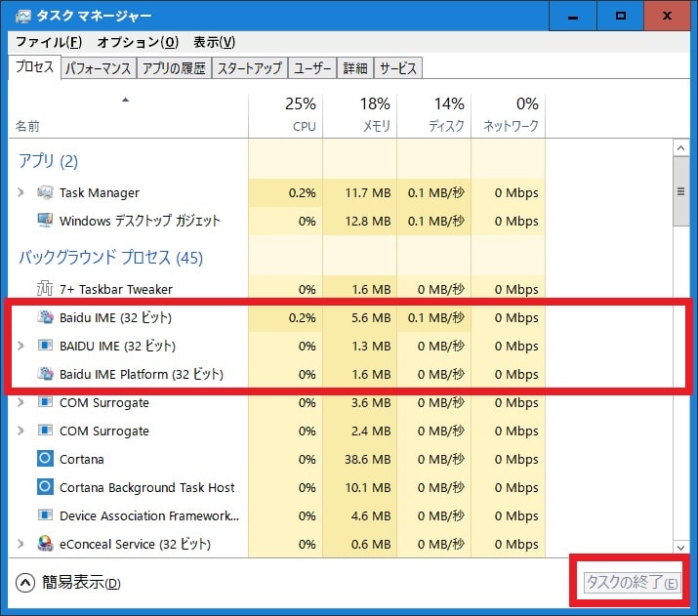This screenshot has width=698, height=616.
Task: Click the Windows デスクトップ ガジェット icon
Action: [45, 221]
